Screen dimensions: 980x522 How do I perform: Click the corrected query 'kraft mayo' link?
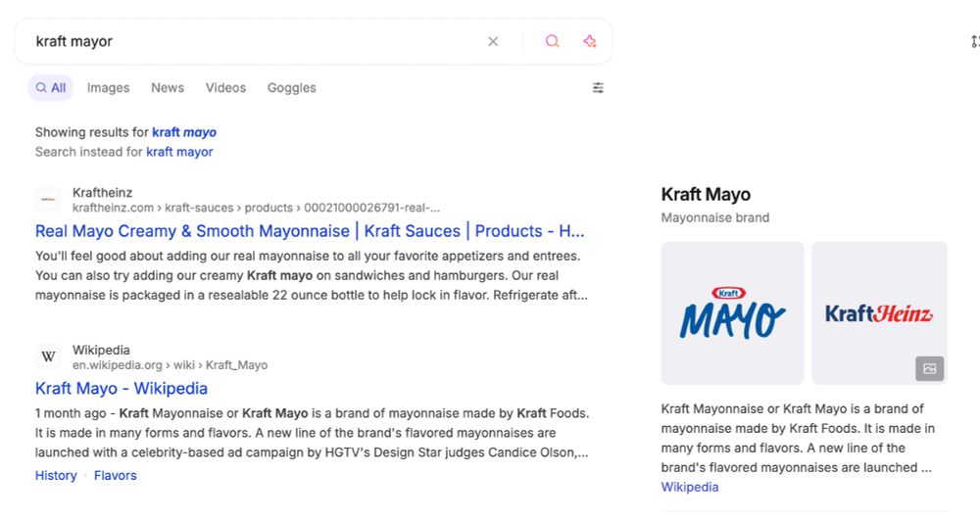tap(184, 132)
